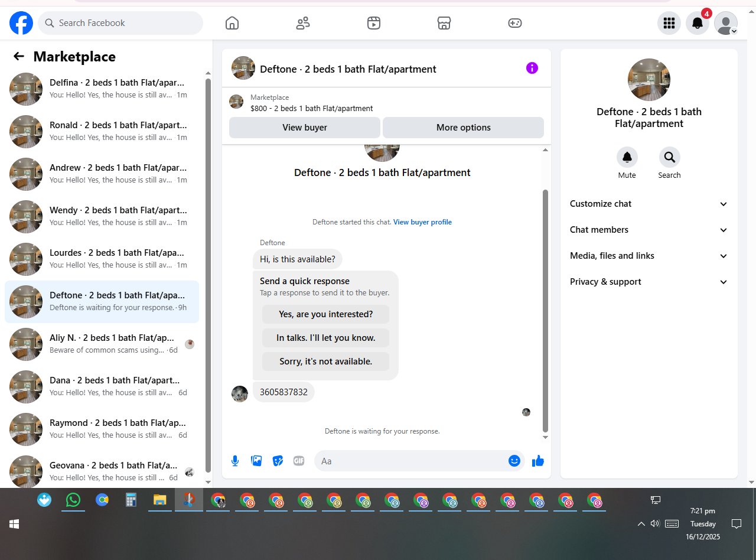Click the large listing thumbnail in info panel
This screenshot has width=756, height=560.
click(x=649, y=80)
